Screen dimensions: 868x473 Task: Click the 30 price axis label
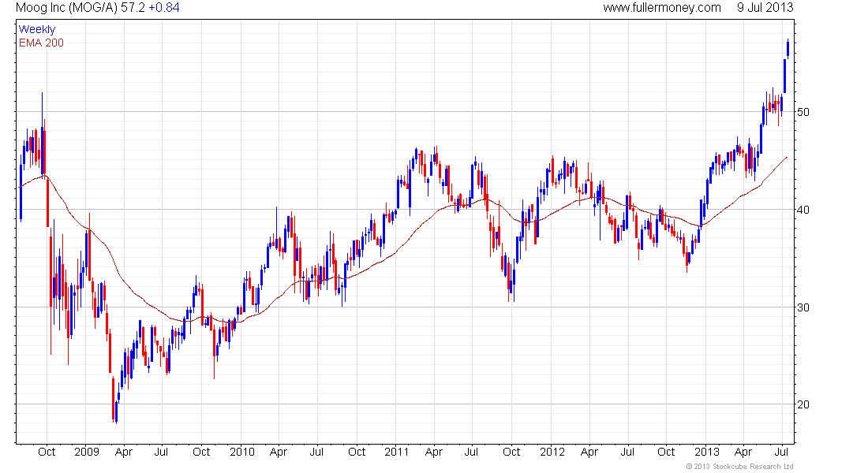[803, 307]
